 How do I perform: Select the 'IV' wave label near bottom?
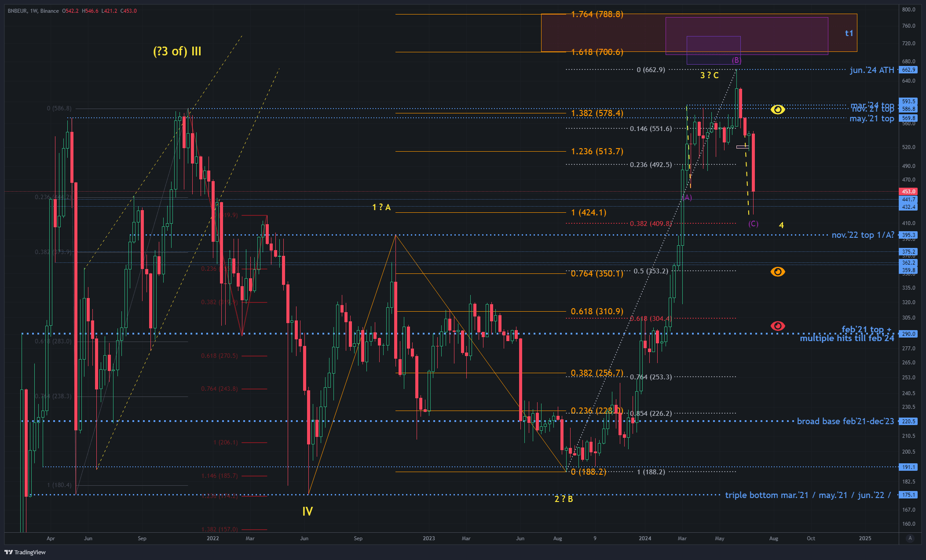(307, 511)
